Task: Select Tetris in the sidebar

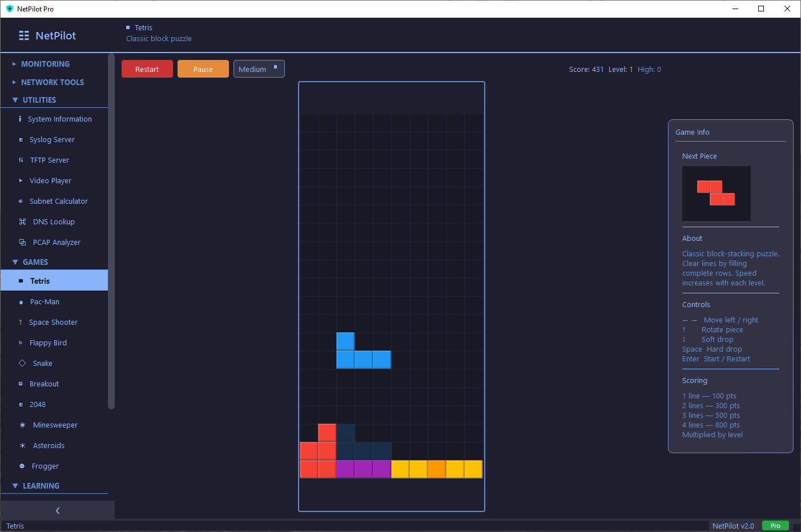Action: point(39,280)
